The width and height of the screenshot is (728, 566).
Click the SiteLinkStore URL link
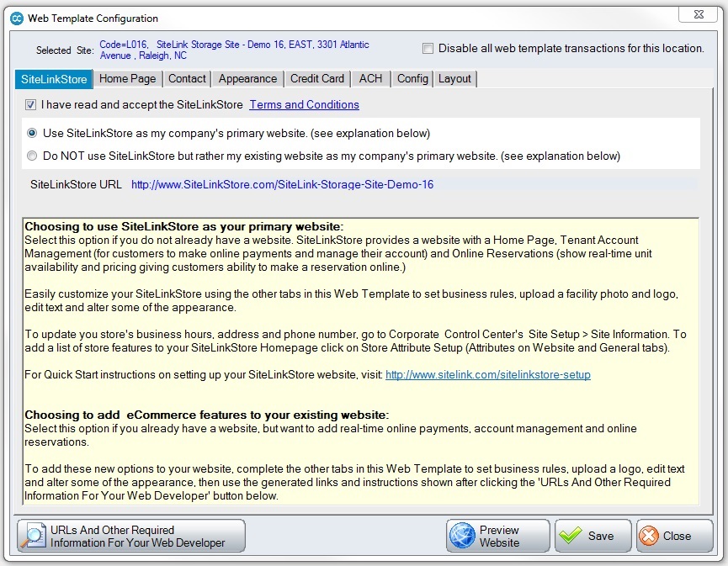282,185
